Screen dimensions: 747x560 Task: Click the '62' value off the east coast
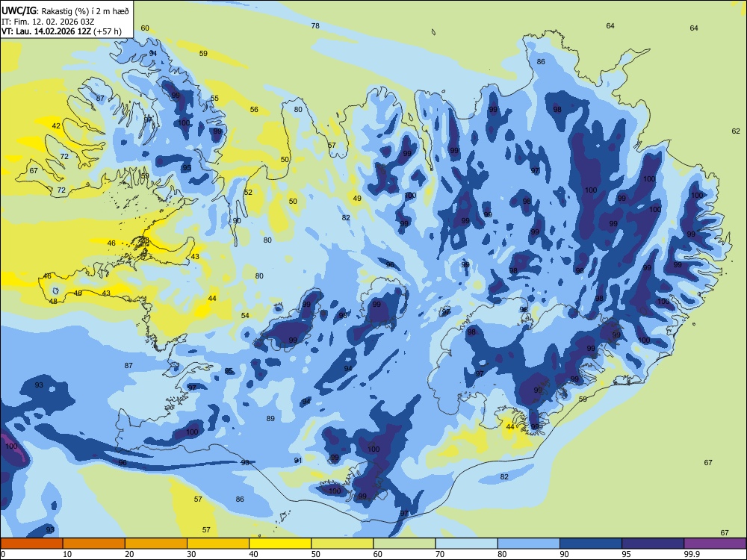point(736,131)
